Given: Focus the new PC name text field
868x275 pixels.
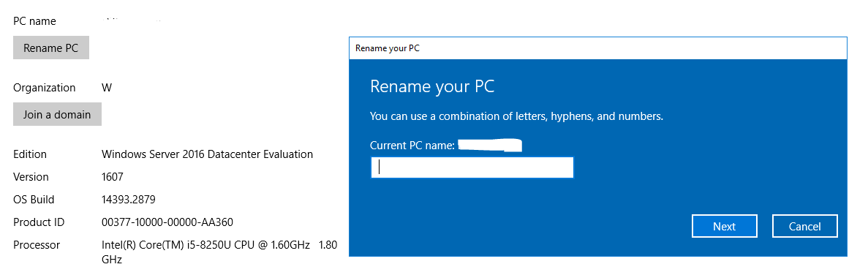Looking at the screenshot, I should (x=472, y=167).
